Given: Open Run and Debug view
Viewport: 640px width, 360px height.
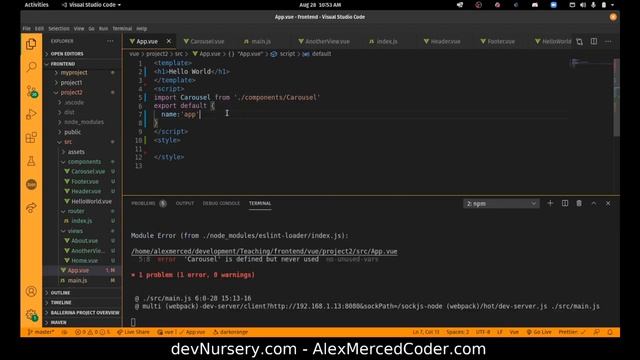Looking at the screenshot, I should [x=31, y=114].
